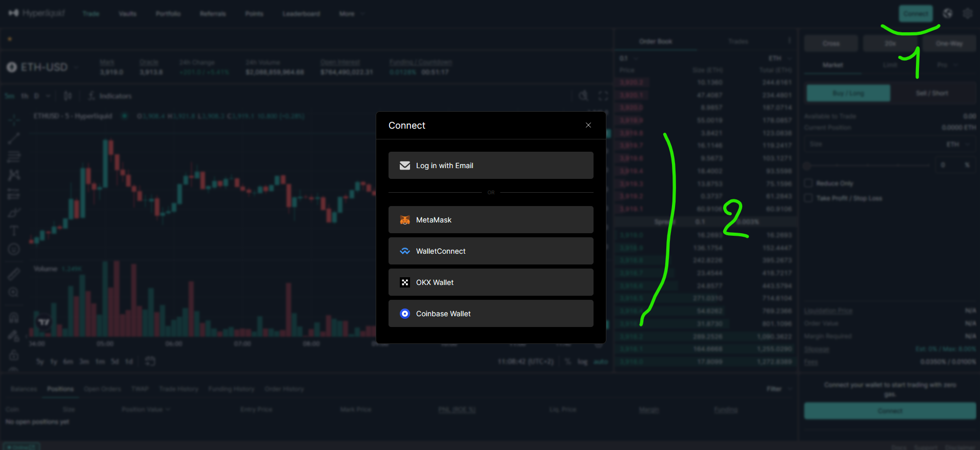Select the Fibonacci retracement tool
Screen dimensions: 980x450
[14, 156]
